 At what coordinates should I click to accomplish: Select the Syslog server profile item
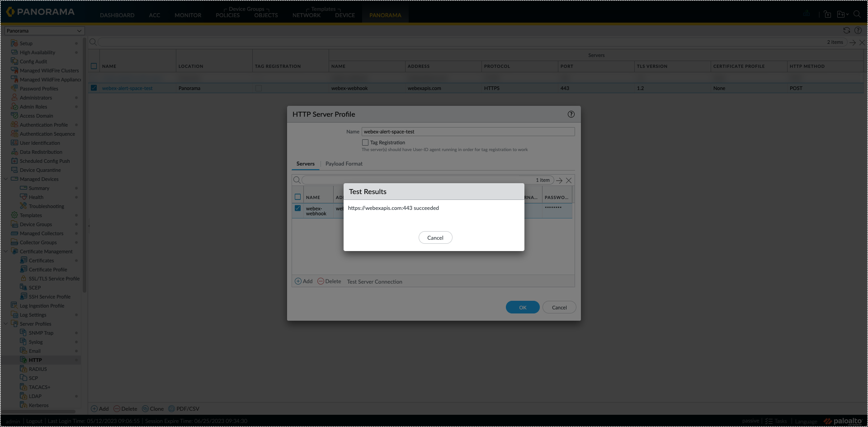36,342
